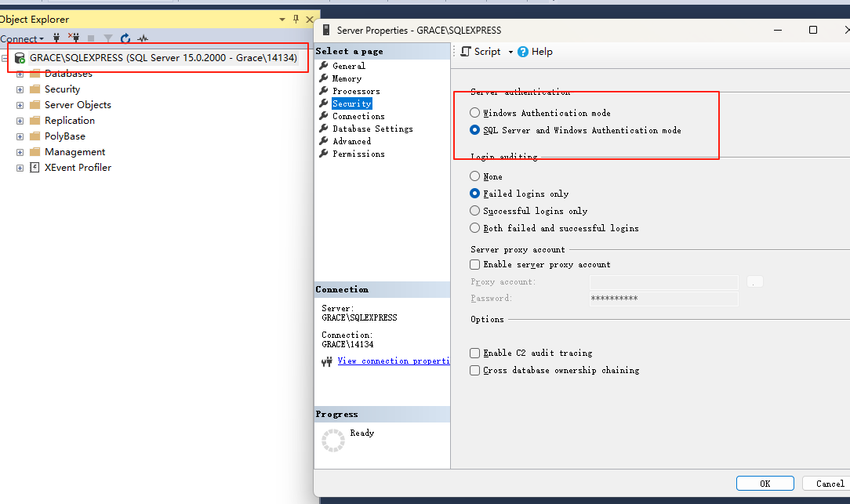Click the Help button in Server Properties
850x504 pixels.
pos(535,52)
